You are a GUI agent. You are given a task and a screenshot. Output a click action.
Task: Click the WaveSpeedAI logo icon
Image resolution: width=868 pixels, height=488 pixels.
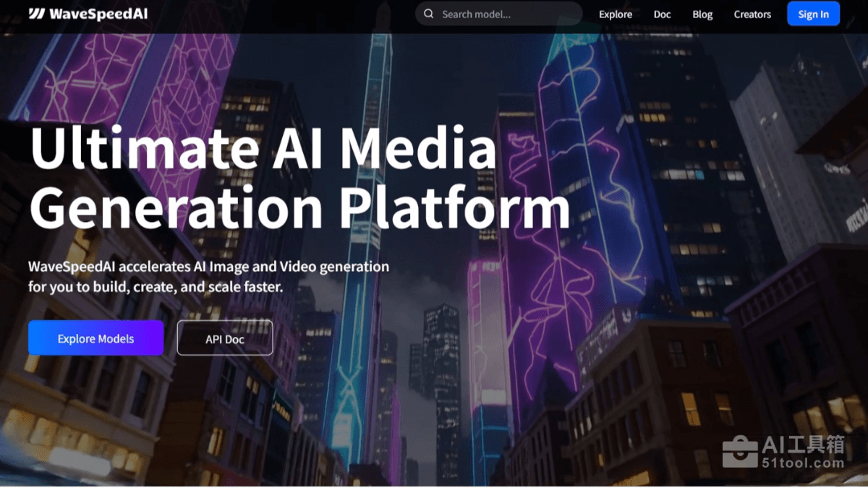click(36, 14)
